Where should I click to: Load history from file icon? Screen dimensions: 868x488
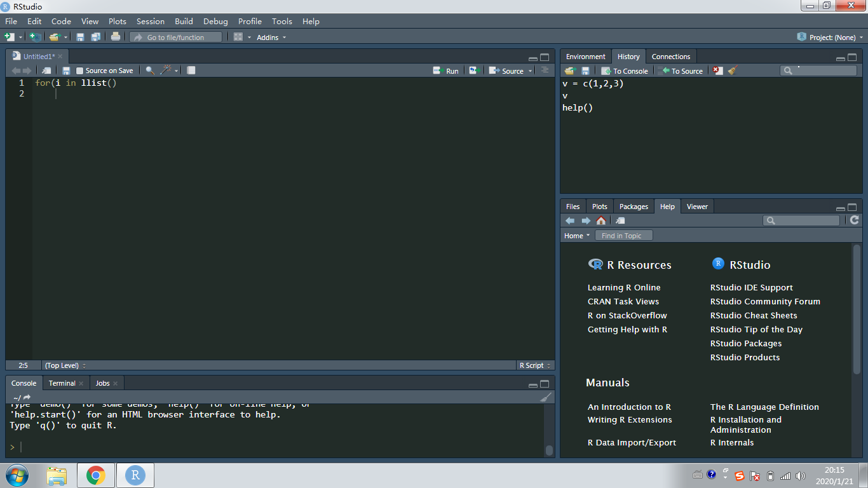click(570, 71)
